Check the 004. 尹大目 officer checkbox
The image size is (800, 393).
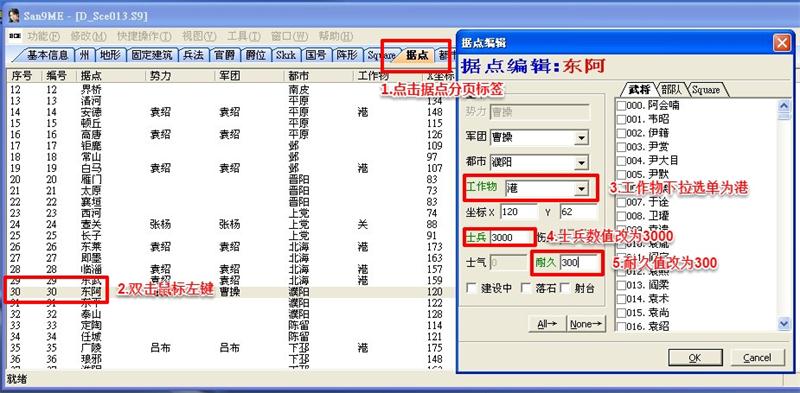point(621,161)
